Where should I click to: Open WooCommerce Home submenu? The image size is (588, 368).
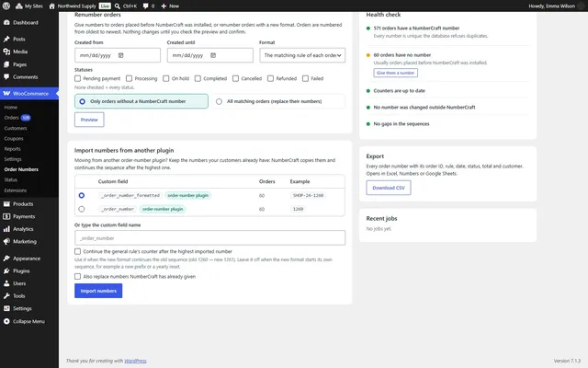point(10,108)
